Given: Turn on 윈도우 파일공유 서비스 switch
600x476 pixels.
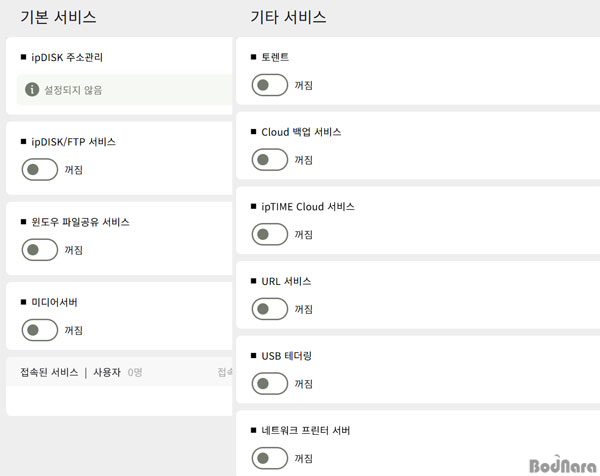Looking at the screenshot, I should [x=40, y=250].
